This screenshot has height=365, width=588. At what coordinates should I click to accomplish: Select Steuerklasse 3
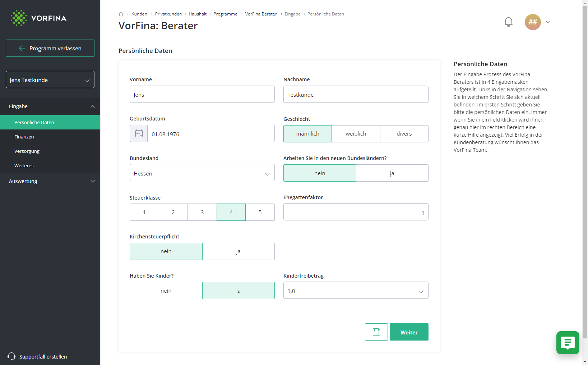point(202,212)
